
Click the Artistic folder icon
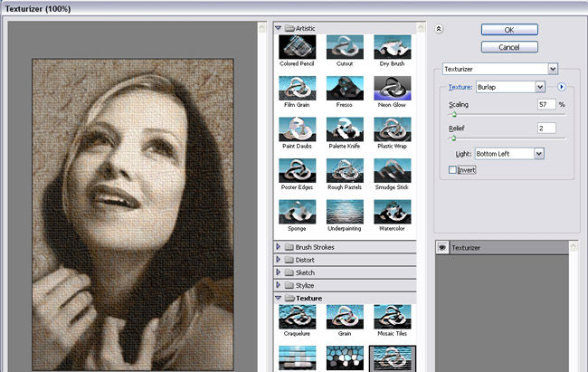point(289,28)
